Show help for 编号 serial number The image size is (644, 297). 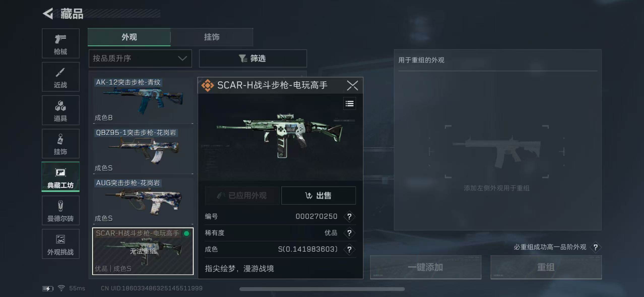click(x=349, y=216)
